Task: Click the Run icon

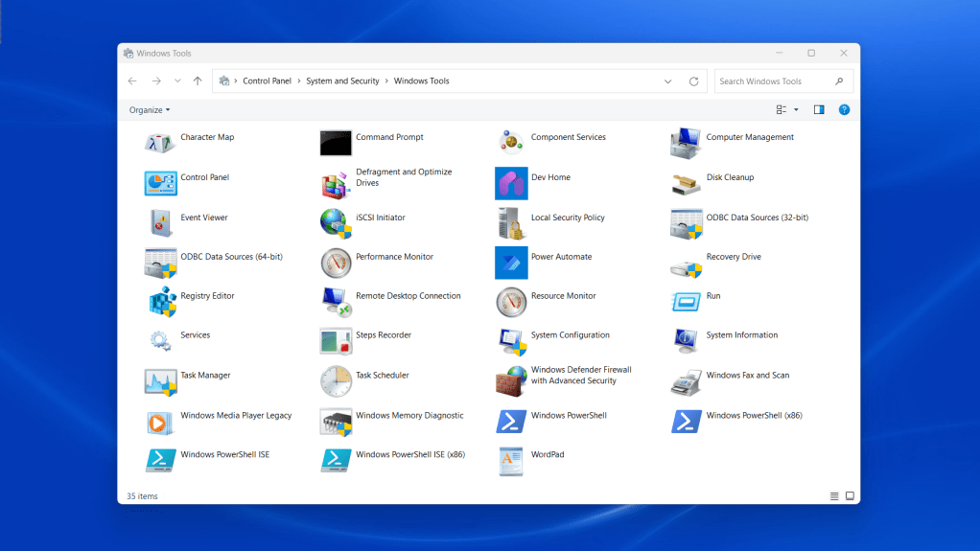Action: pyautogui.click(x=686, y=302)
